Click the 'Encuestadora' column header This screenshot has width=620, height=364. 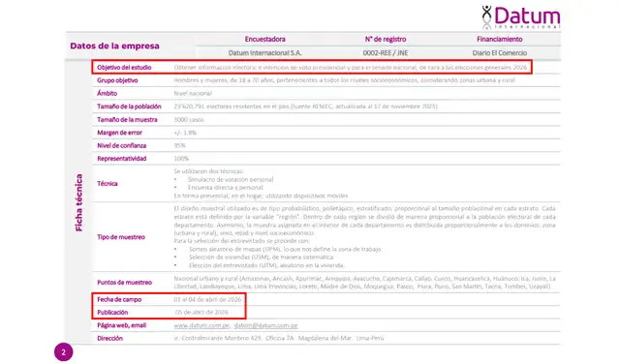(264, 39)
